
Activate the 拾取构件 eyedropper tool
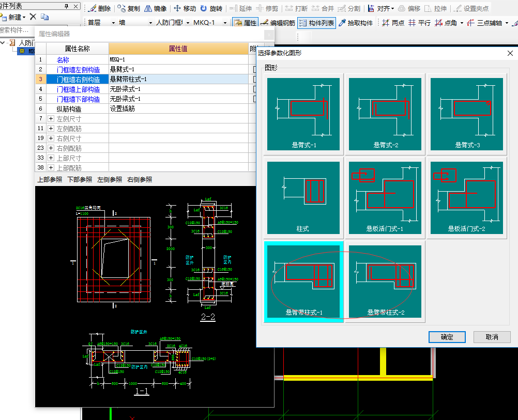click(356, 23)
